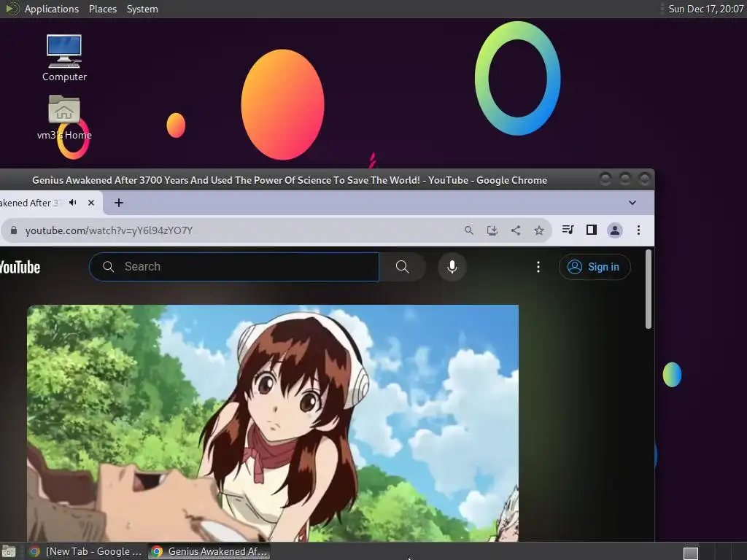Toggle the Chrome side panel icon
This screenshot has width=747, height=560.
591,230
